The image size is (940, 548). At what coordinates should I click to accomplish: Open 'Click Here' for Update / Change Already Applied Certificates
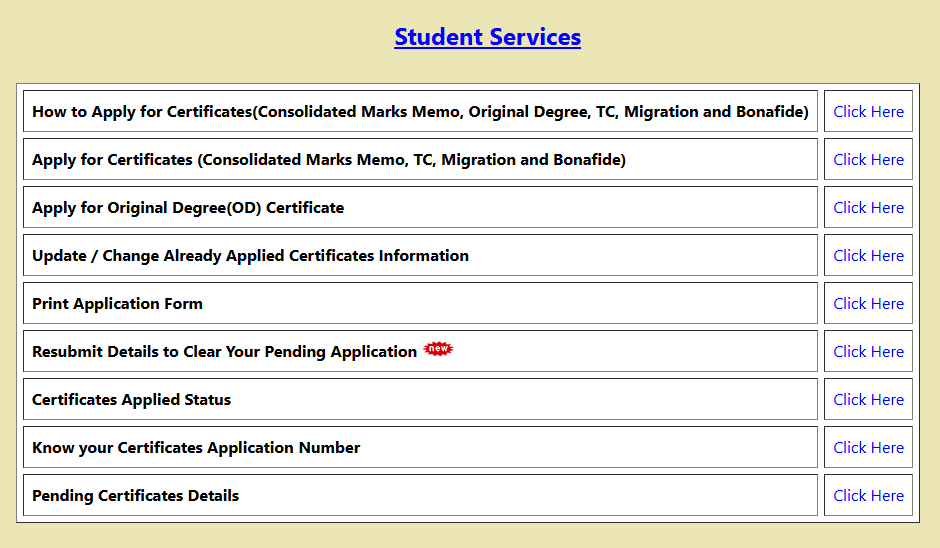coord(868,256)
